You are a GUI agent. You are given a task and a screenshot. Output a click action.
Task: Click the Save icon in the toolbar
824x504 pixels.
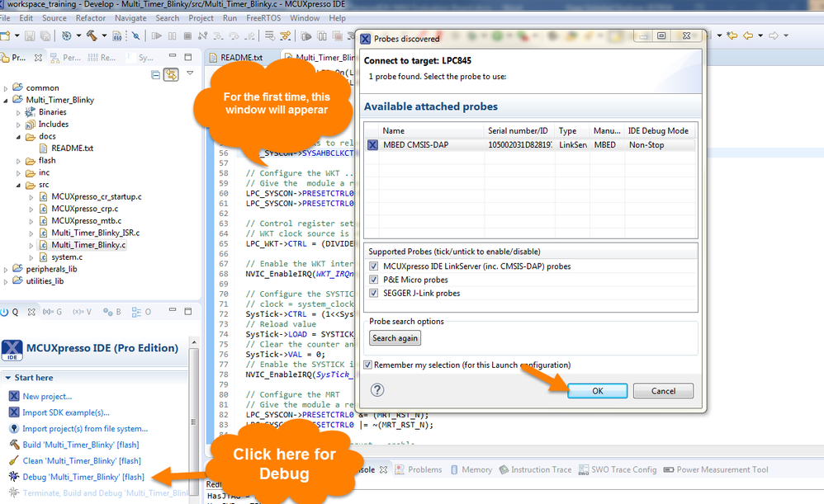tap(30, 35)
